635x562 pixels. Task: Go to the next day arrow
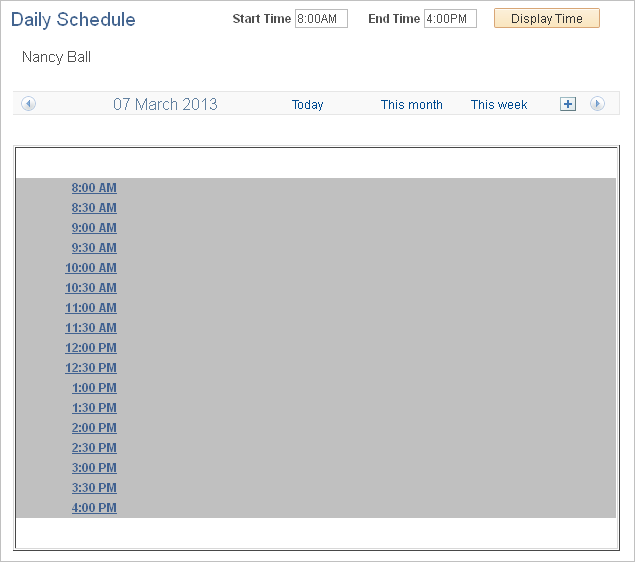coord(597,104)
